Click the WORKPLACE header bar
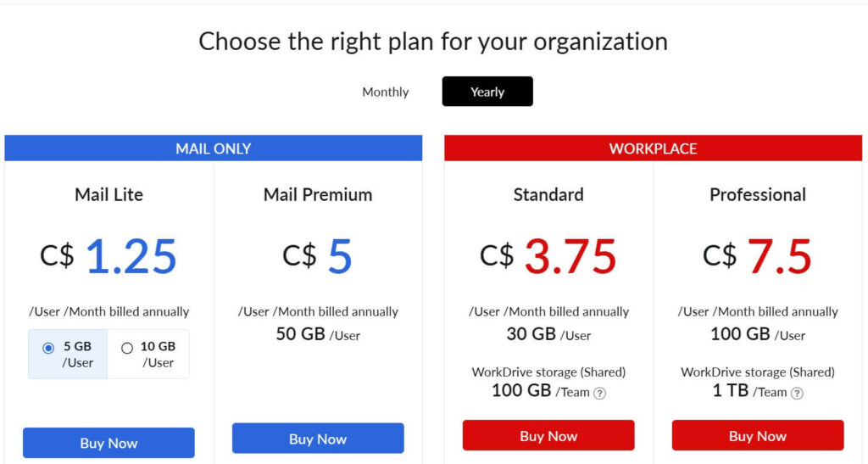 [653, 148]
